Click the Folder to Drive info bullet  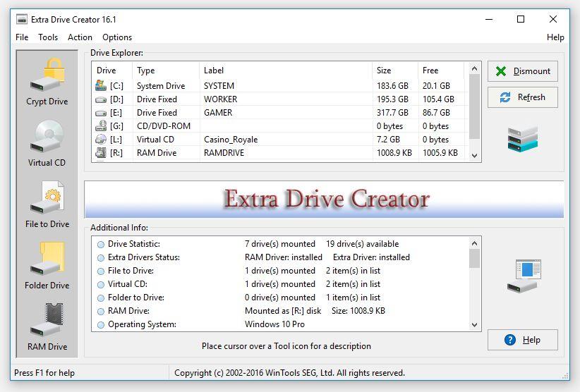[x=101, y=298]
